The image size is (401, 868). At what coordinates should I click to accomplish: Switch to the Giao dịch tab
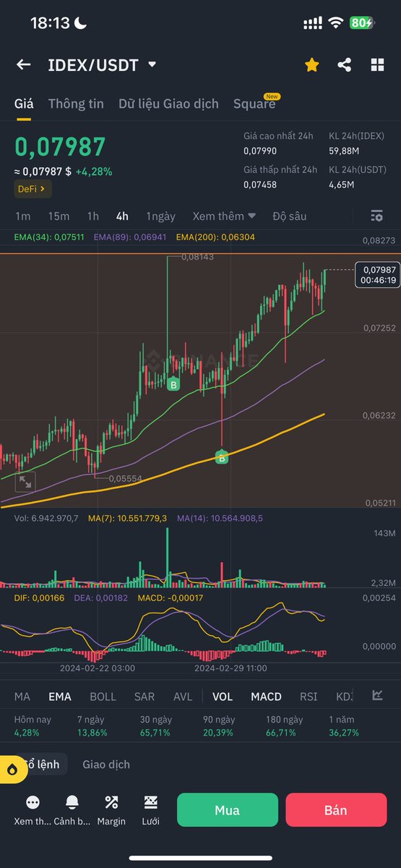click(106, 764)
